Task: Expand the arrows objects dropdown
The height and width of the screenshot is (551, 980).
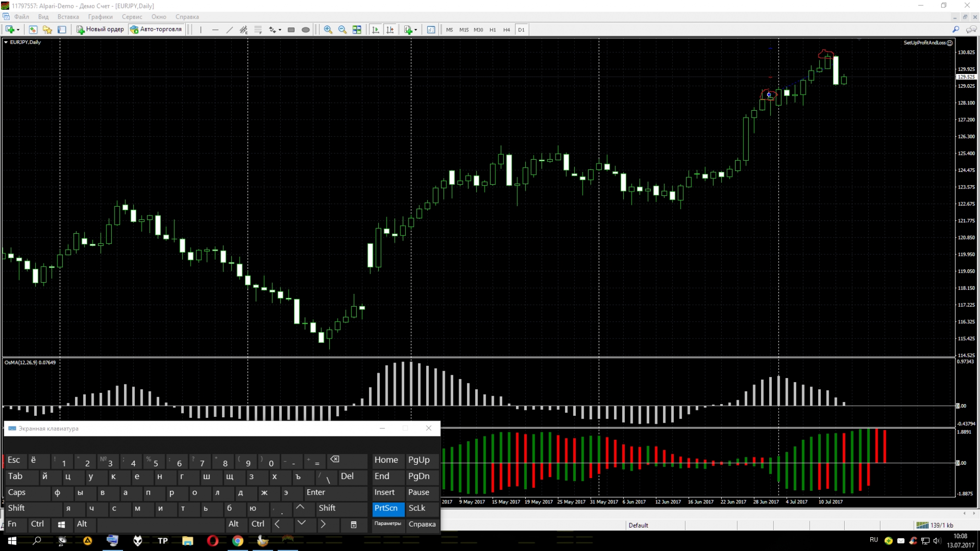Action: (x=280, y=30)
